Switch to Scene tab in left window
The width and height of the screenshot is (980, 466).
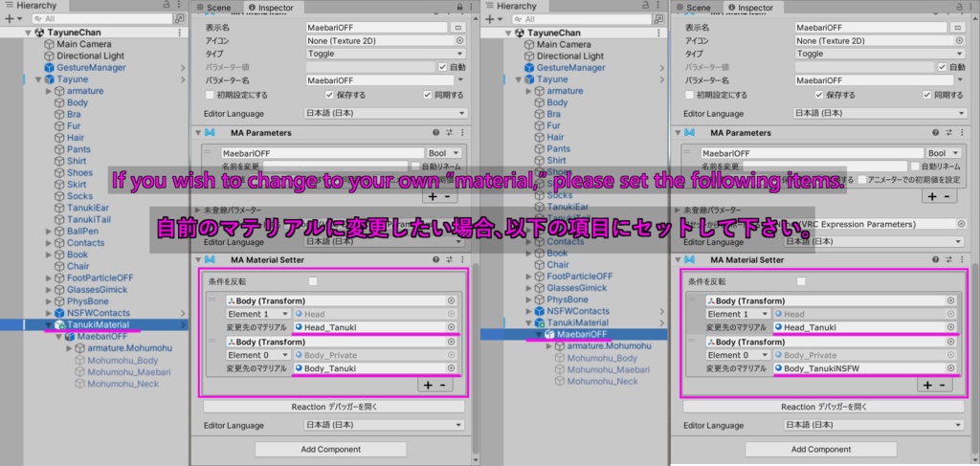[x=214, y=8]
